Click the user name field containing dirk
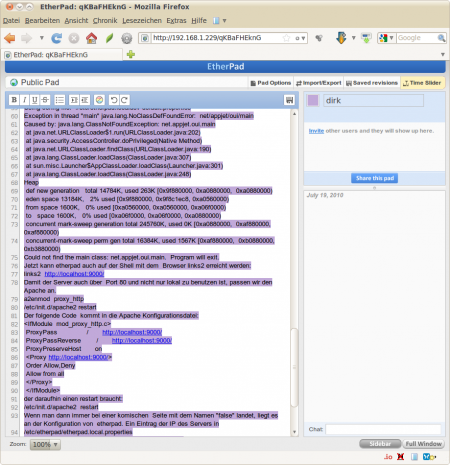 373,100
